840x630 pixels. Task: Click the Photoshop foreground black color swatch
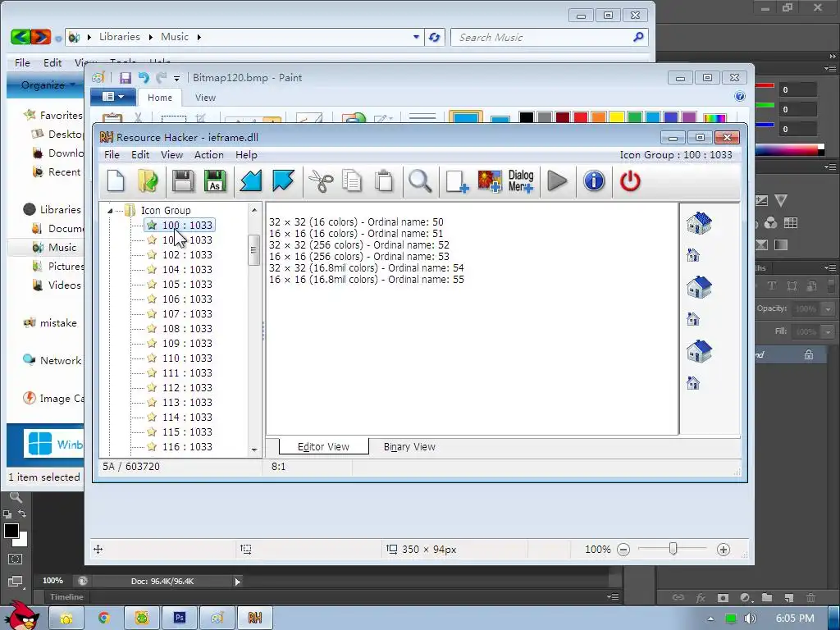11,531
